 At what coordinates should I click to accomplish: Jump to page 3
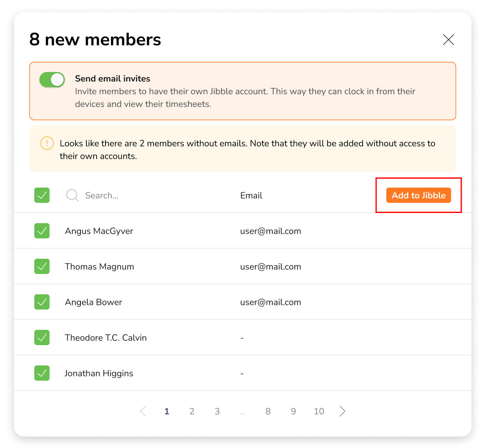[217, 411]
